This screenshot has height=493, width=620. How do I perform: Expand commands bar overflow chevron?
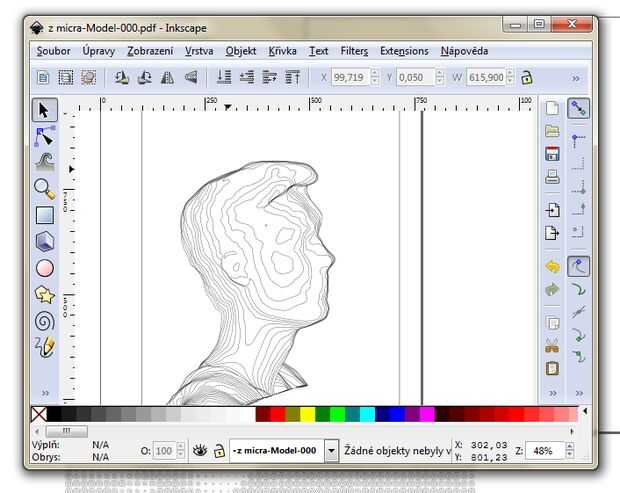coord(553,393)
